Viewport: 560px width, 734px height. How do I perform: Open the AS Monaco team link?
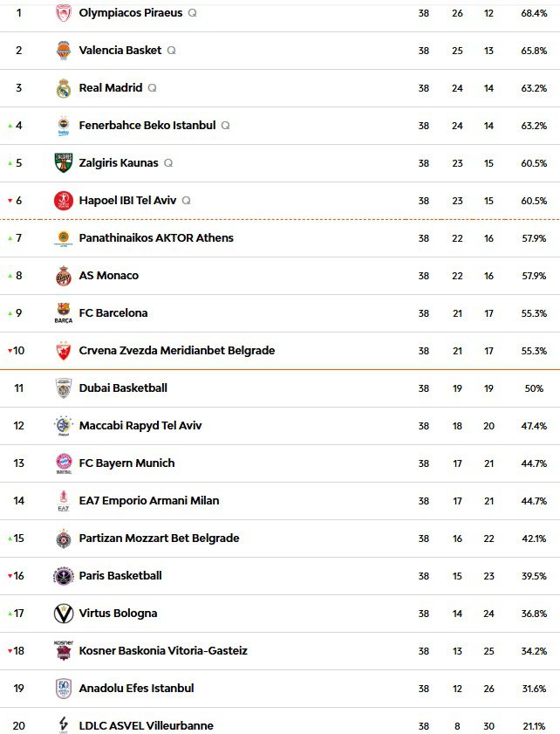tap(108, 275)
